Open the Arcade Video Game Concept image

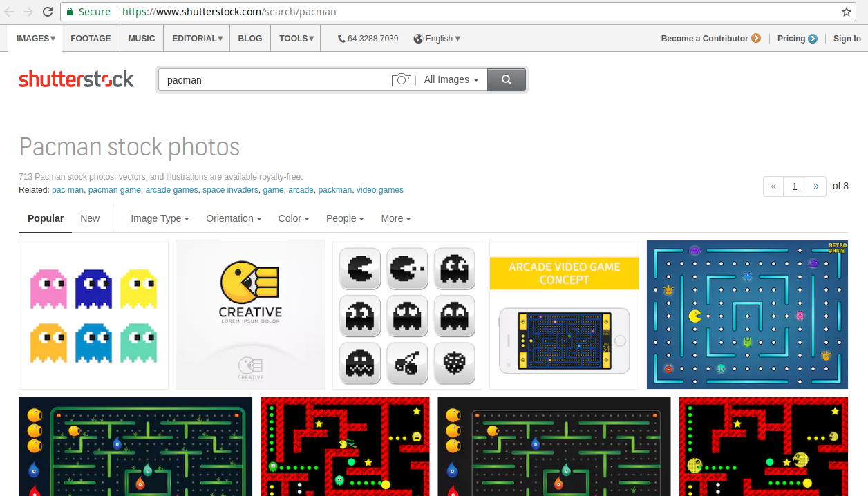click(x=564, y=315)
